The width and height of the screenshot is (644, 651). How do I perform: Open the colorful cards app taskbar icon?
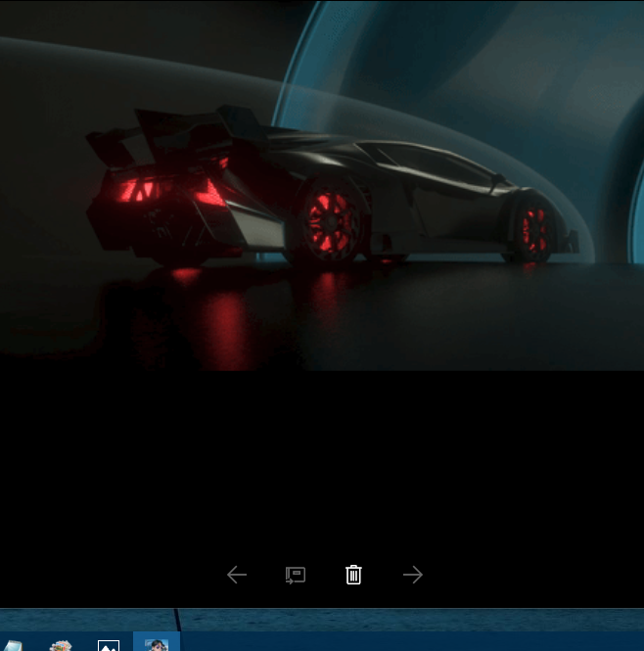point(61,645)
